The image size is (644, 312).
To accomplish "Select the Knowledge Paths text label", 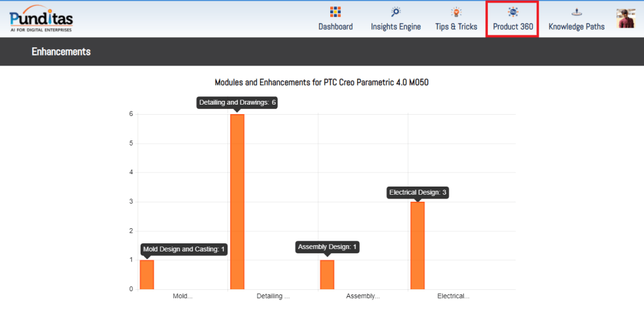I will click(x=577, y=26).
